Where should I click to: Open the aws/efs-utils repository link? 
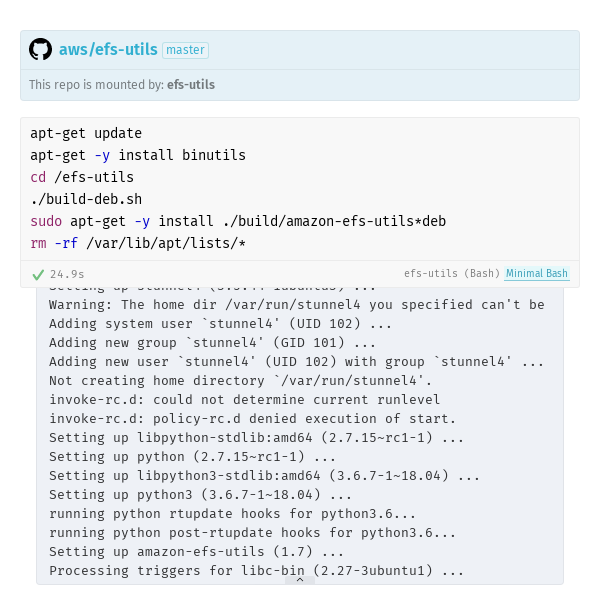click(108, 50)
